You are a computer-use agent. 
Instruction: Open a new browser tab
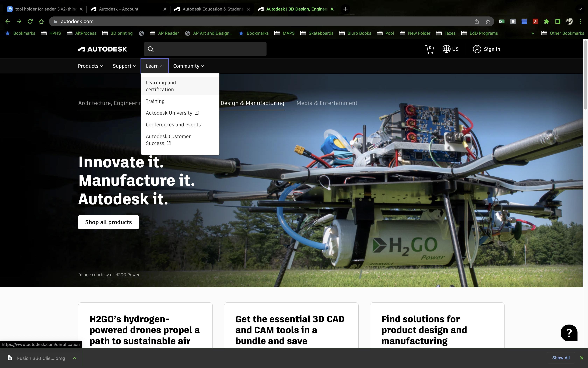(345, 9)
